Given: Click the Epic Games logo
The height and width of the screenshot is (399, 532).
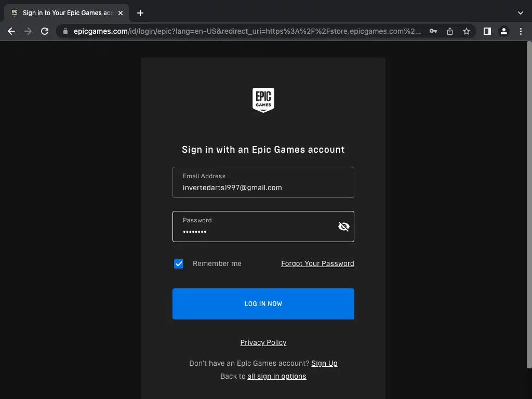Looking at the screenshot, I should 263,100.
